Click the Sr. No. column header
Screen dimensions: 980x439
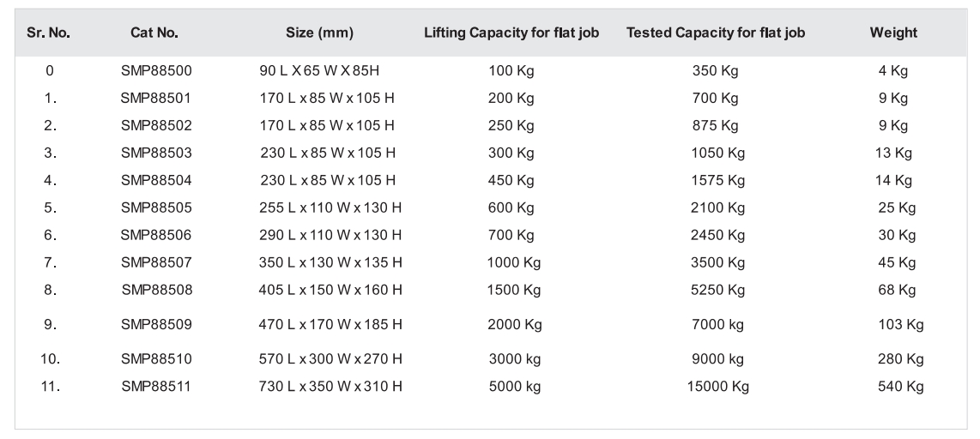(49, 33)
